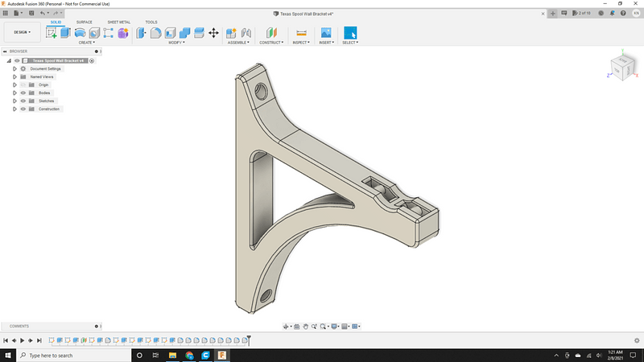Screen dimensions: 644x362
Task: Select the Press Pull tool
Action: coord(141,33)
